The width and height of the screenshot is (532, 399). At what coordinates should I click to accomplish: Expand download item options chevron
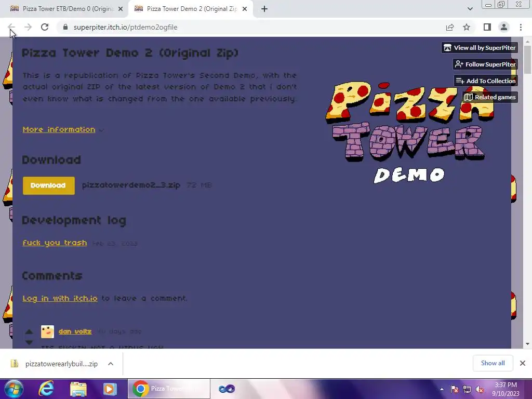click(x=111, y=364)
